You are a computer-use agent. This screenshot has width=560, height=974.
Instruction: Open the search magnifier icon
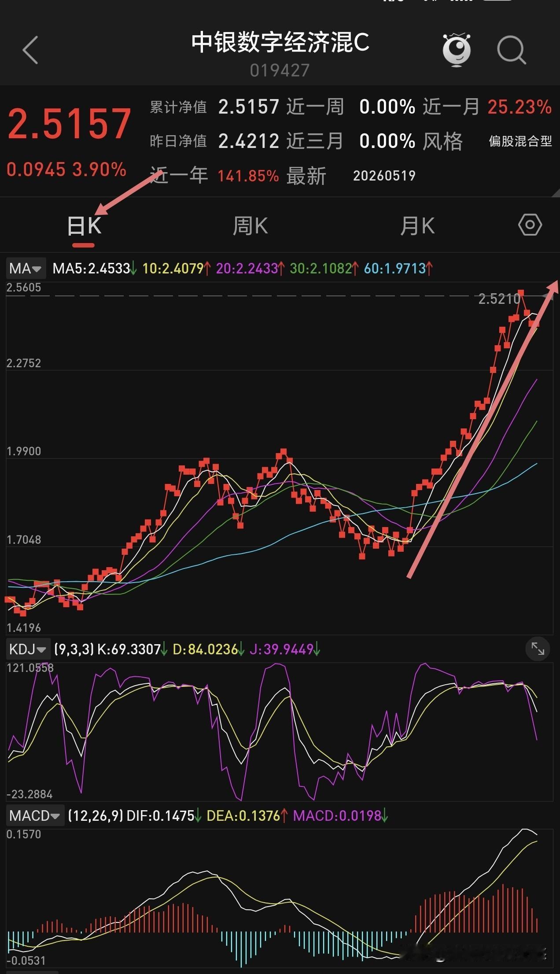click(x=512, y=50)
